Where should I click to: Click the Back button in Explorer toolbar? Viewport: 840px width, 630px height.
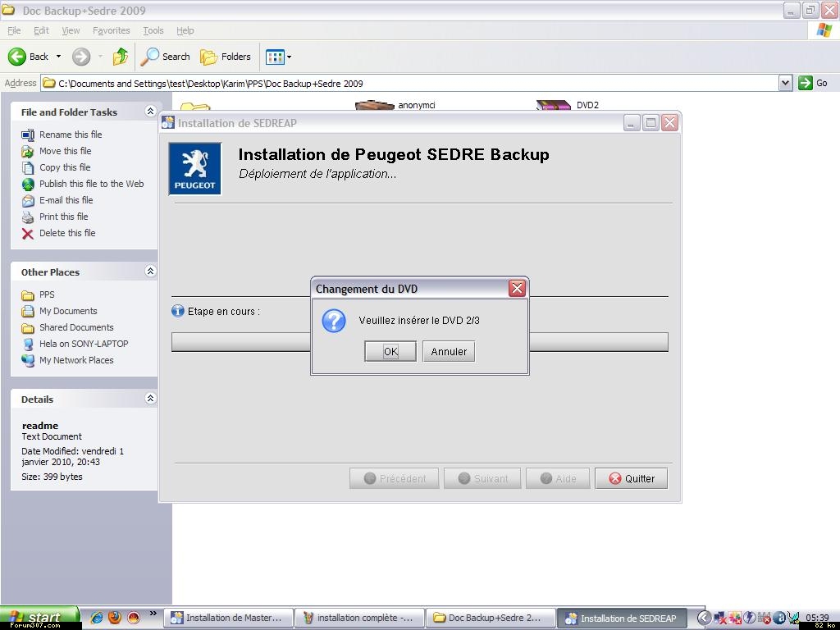point(28,57)
